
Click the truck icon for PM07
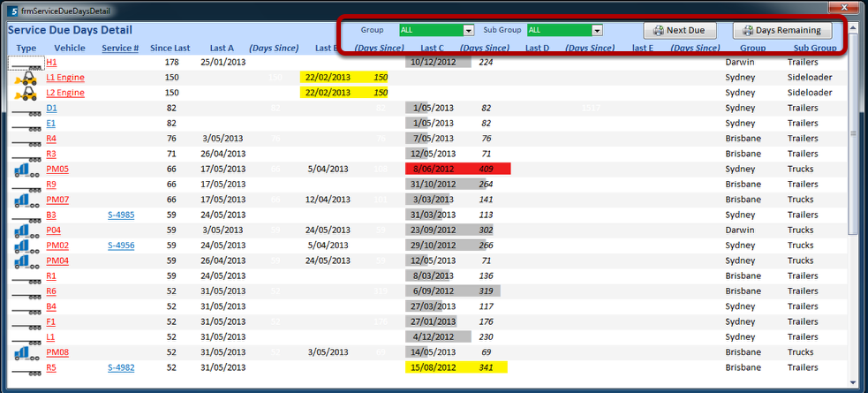point(26,200)
